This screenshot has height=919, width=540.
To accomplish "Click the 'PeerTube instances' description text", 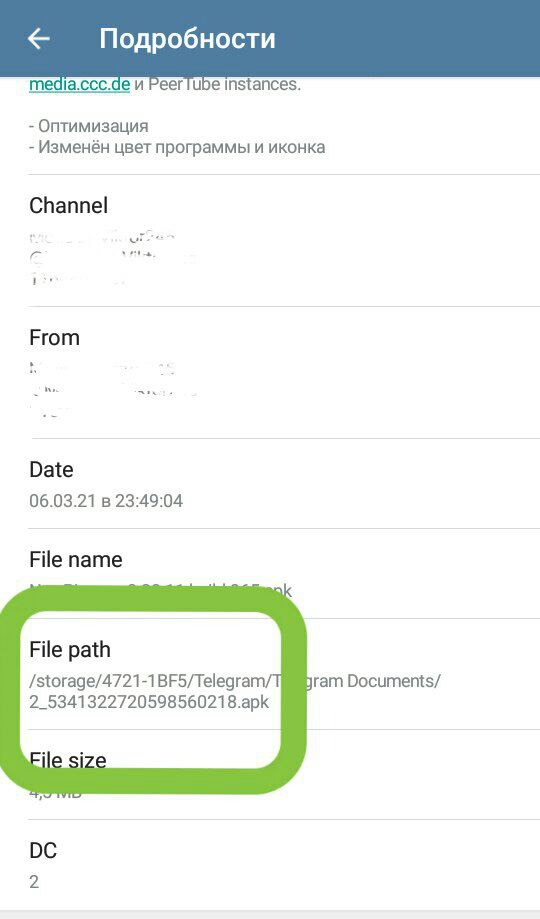I will [224, 84].
